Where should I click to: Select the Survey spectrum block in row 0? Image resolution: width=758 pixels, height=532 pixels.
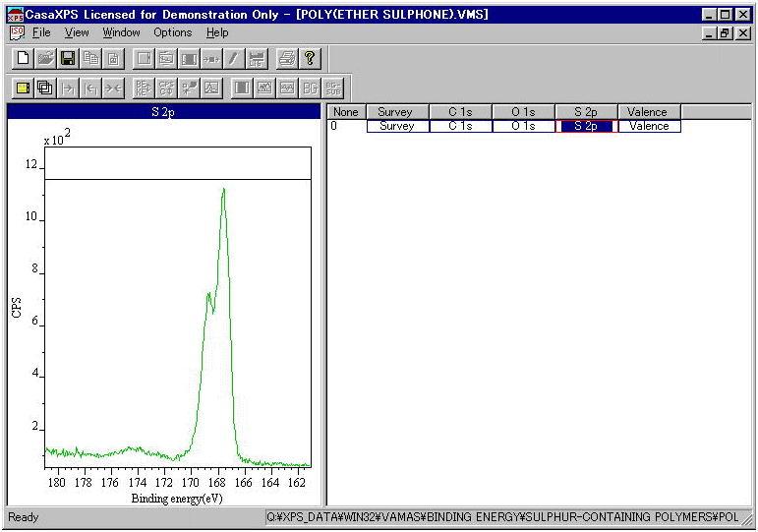point(398,126)
